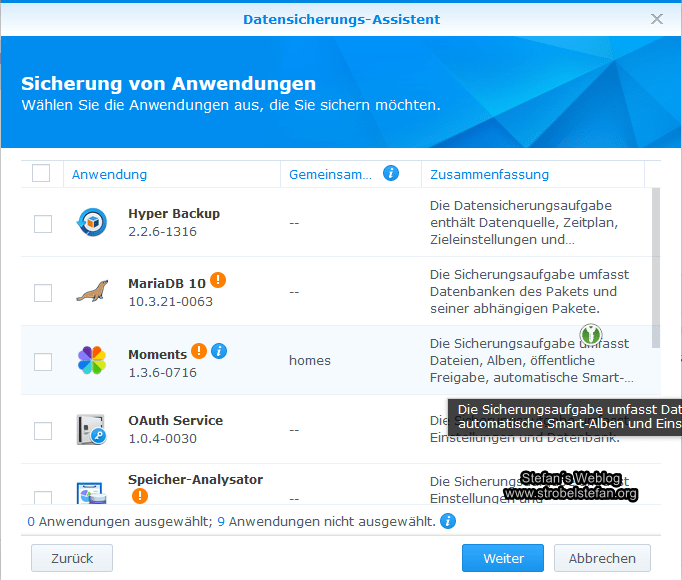Click '0 Anwendungen ausgewählt' status text
This screenshot has width=682, height=580.
[120, 521]
